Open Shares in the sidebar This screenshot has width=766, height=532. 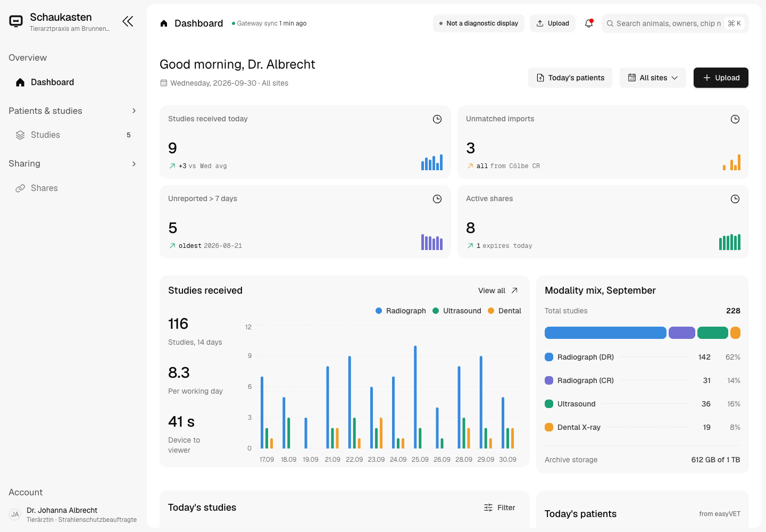pyautogui.click(x=72, y=188)
